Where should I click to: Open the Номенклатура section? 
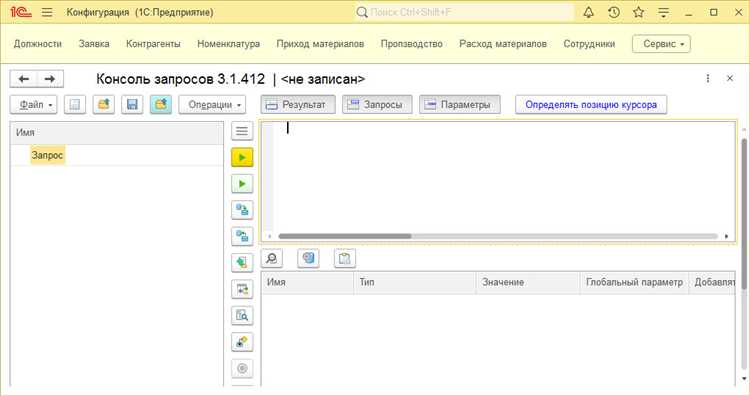click(x=229, y=44)
